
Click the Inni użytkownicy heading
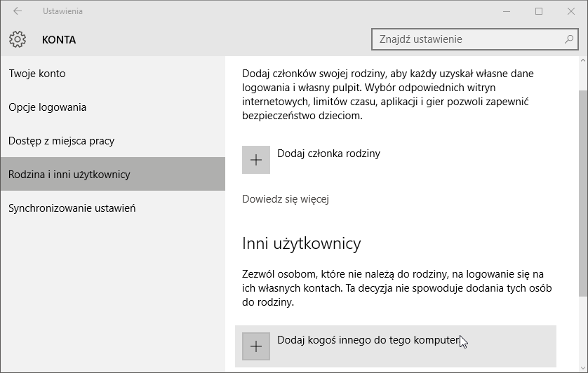coord(302,244)
